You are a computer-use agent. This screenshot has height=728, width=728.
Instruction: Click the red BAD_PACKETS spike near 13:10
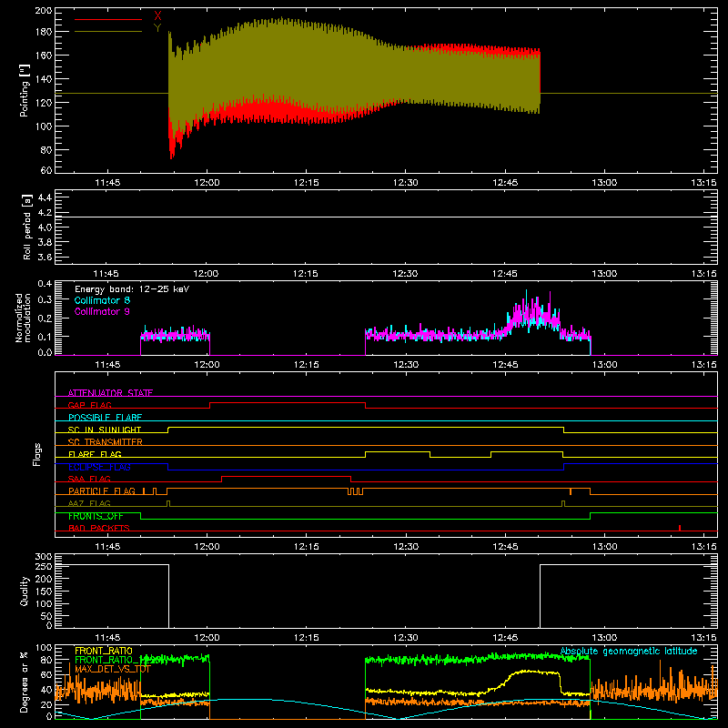click(x=680, y=528)
